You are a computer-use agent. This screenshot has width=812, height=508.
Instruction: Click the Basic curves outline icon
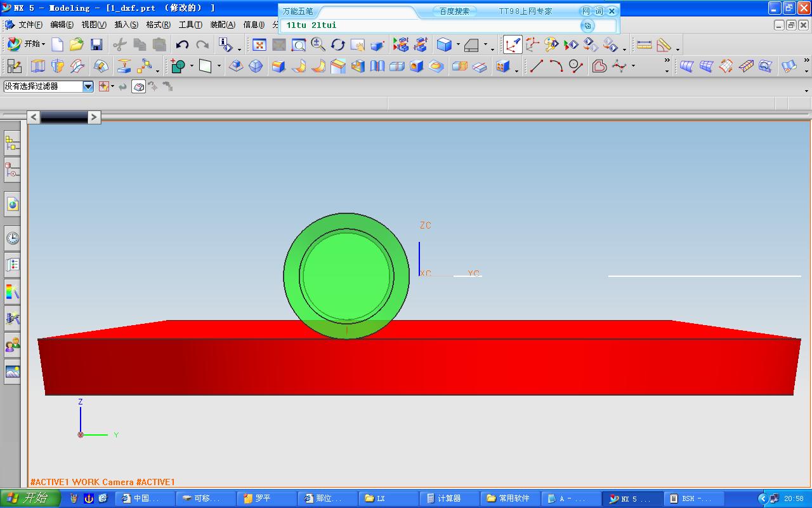point(599,66)
